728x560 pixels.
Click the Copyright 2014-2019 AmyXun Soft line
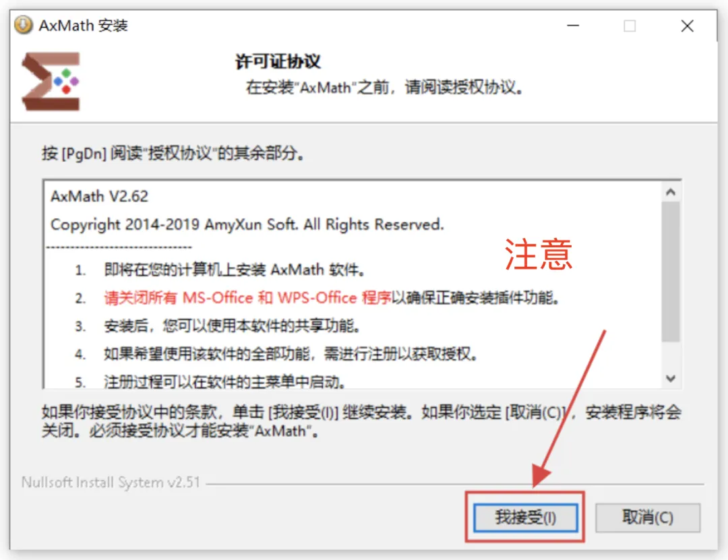(x=247, y=225)
